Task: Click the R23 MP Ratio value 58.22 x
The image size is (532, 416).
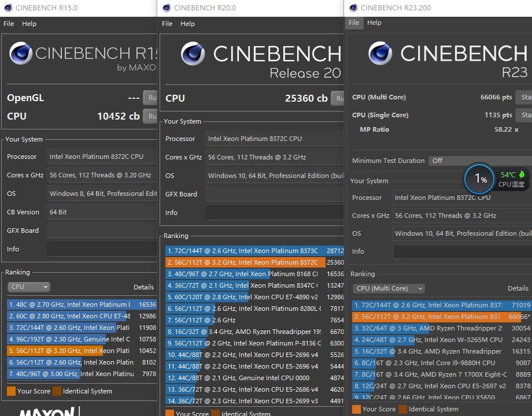Action: tap(507, 129)
